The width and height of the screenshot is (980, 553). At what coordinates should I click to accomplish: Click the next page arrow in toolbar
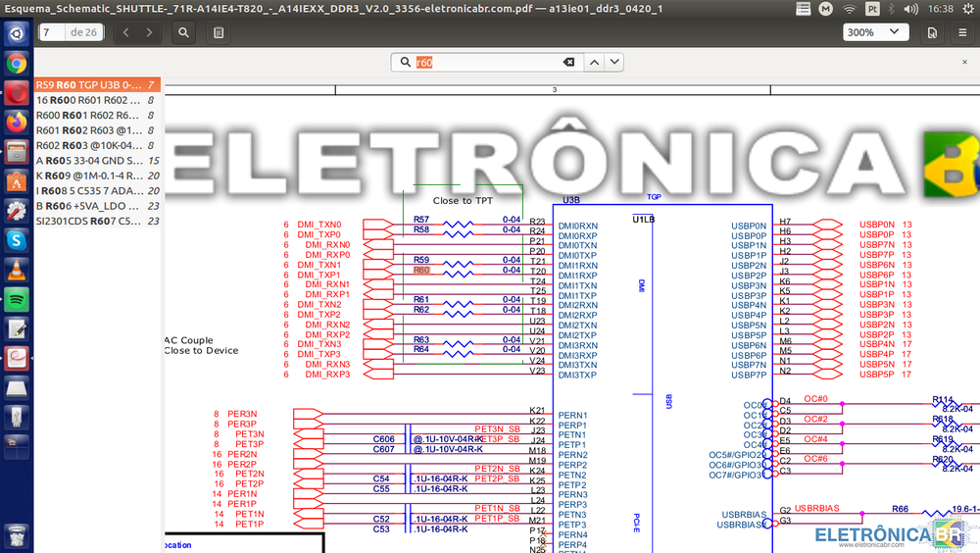pos(149,32)
